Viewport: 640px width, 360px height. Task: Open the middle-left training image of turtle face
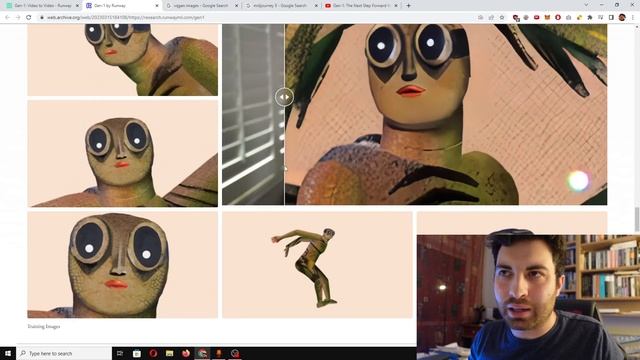point(122,154)
